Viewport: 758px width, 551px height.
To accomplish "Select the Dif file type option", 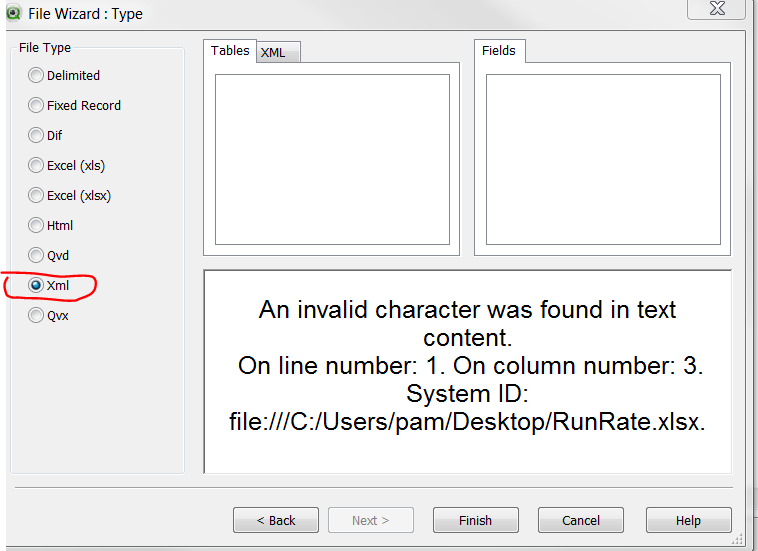I will 36,135.
